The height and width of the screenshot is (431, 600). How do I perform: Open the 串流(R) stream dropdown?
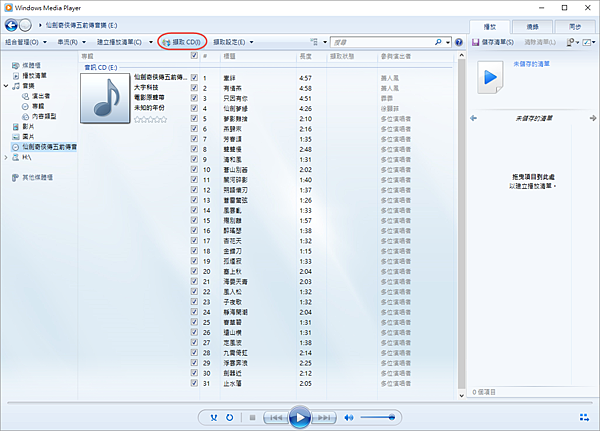[x=72, y=42]
